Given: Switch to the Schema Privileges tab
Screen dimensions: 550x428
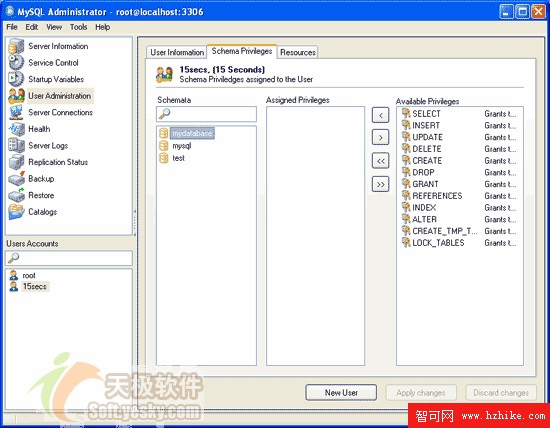Looking at the screenshot, I should click(x=242, y=51).
